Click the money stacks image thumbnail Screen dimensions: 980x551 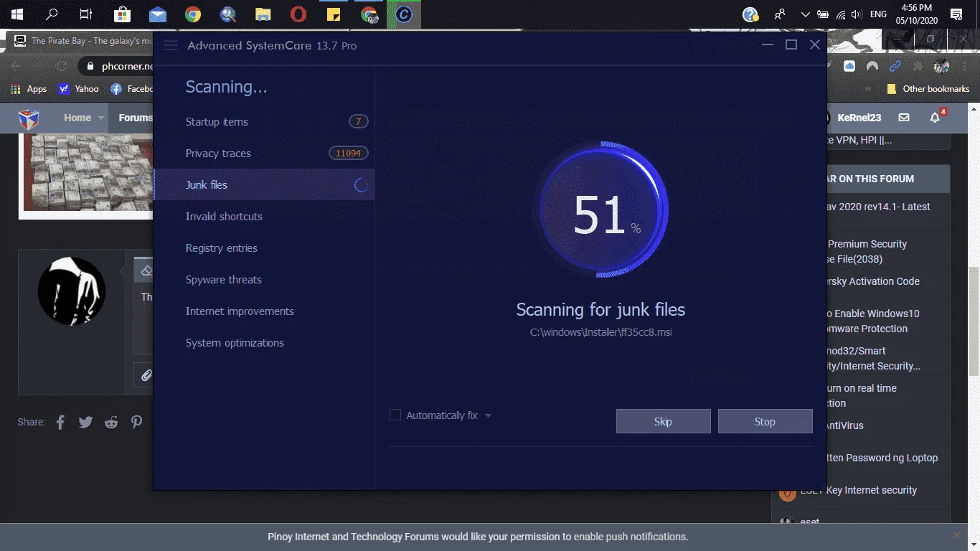click(x=88, y=172)
